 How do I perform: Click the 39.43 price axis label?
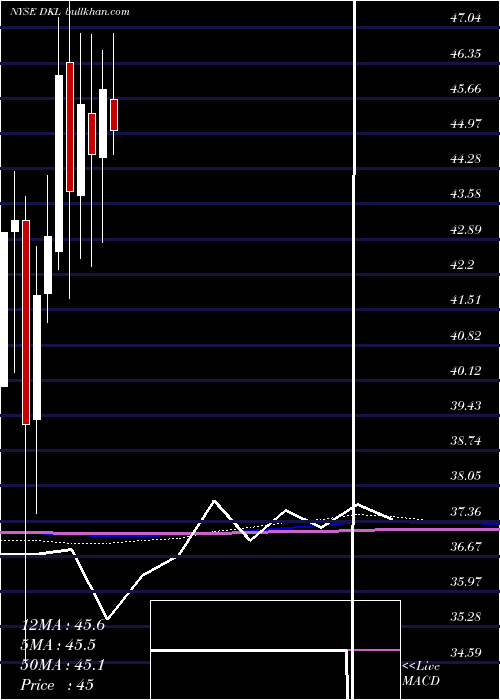tap(466, 405)
